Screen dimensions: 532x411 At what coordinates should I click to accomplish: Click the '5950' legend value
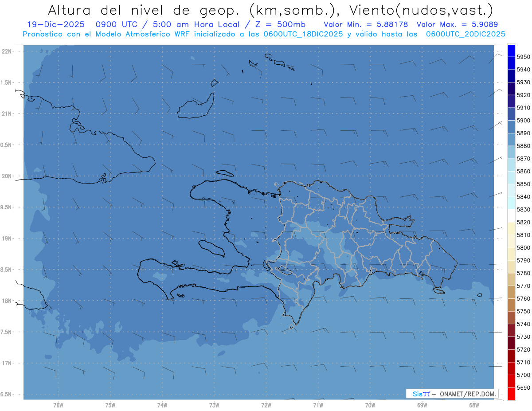point(523,57)
